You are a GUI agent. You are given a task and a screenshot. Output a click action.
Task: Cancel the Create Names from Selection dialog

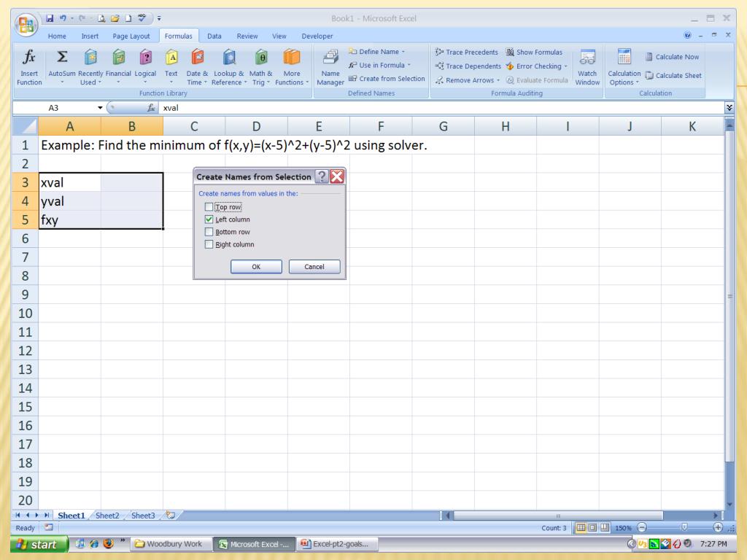coord(314,267)
